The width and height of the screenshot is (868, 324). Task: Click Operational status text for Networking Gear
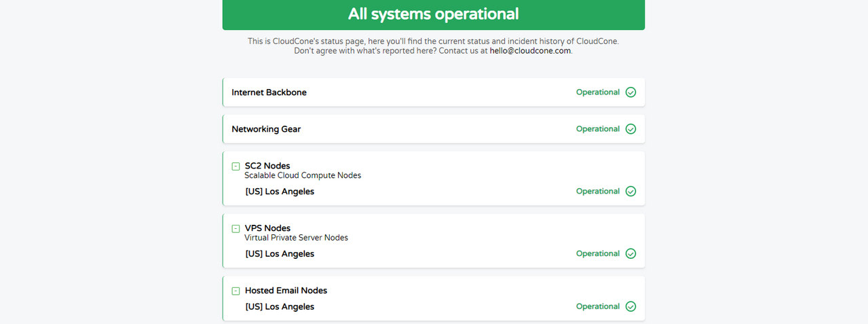coord(598,129)
